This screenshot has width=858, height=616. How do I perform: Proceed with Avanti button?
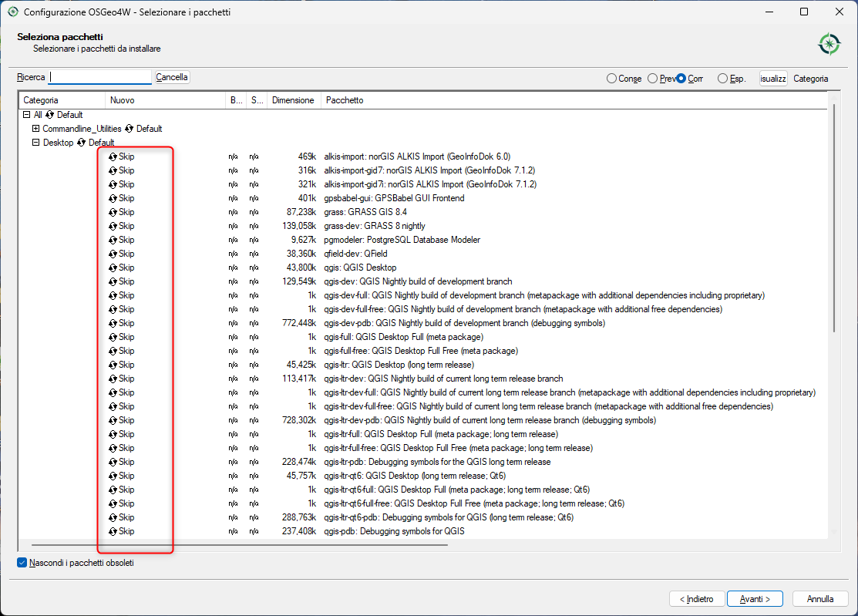pos(755,599)
